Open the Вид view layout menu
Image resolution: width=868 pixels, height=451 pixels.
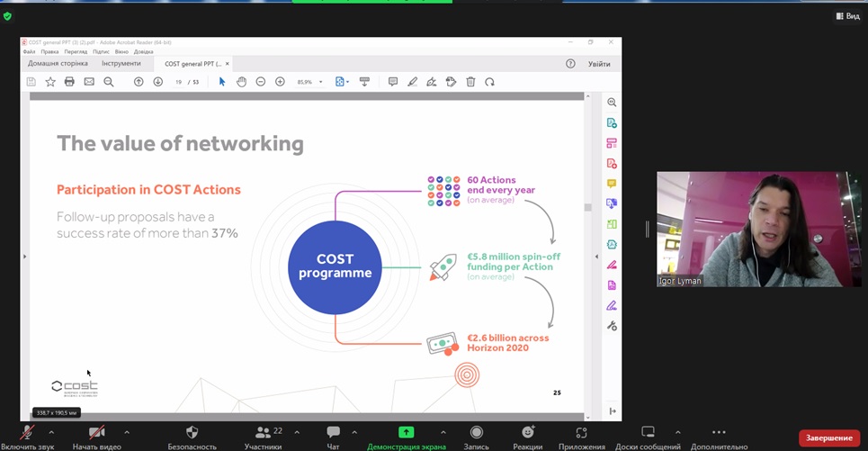848,16
